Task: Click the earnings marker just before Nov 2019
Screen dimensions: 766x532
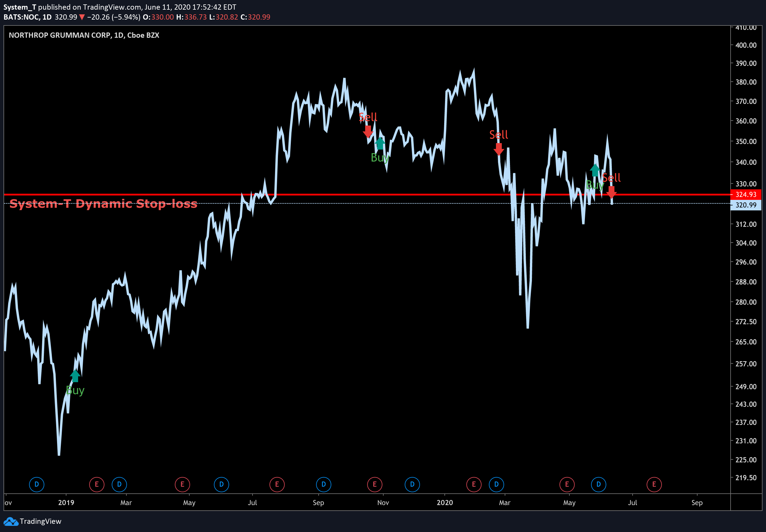Action: (375, 484)
